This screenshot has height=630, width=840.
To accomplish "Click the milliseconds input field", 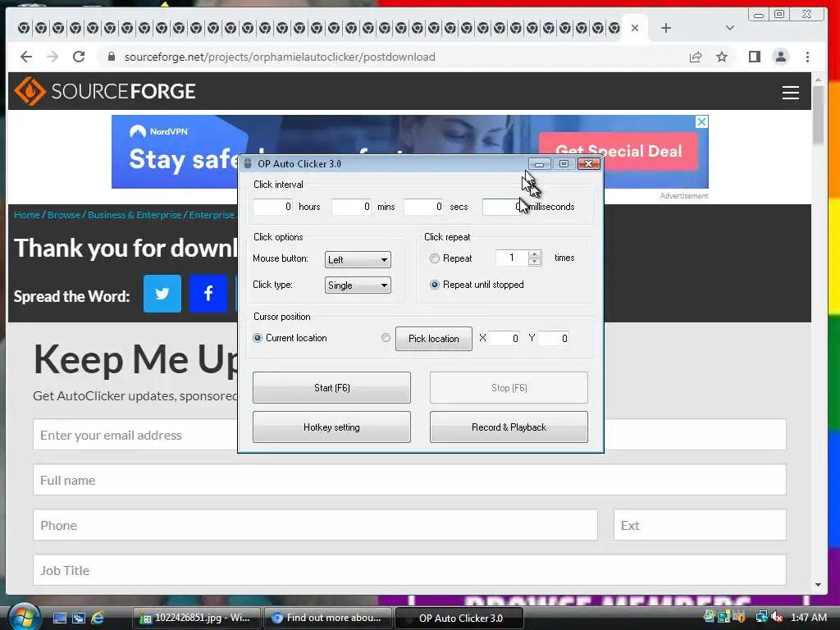I will pos(503,207).
